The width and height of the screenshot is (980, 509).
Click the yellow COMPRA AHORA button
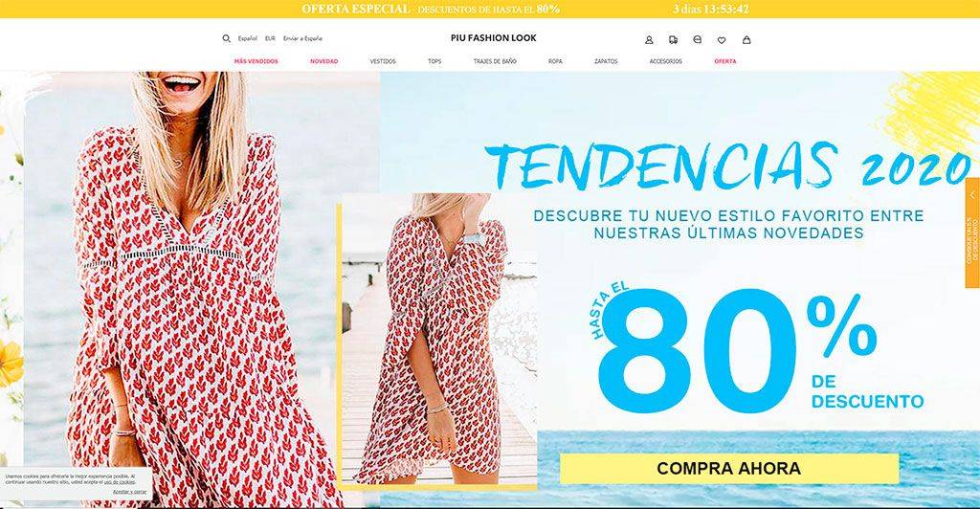pyautogui.click(x=728, y=469)
